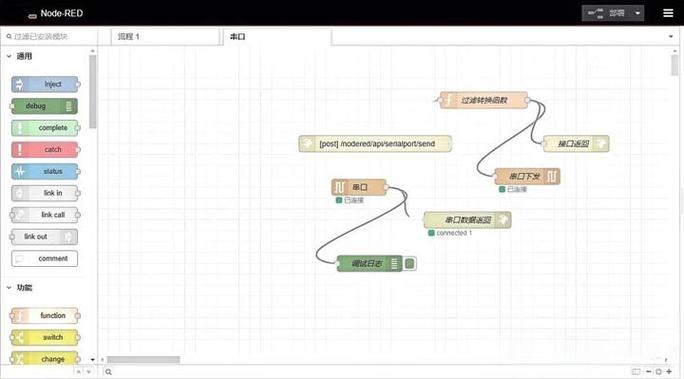
Task: Zoom out the canvas
Action: tap(649, 372)
